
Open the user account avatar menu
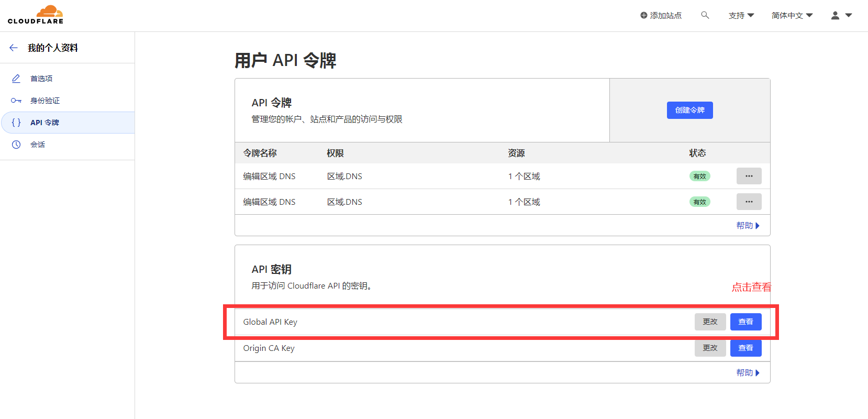(x=841, y=15)
